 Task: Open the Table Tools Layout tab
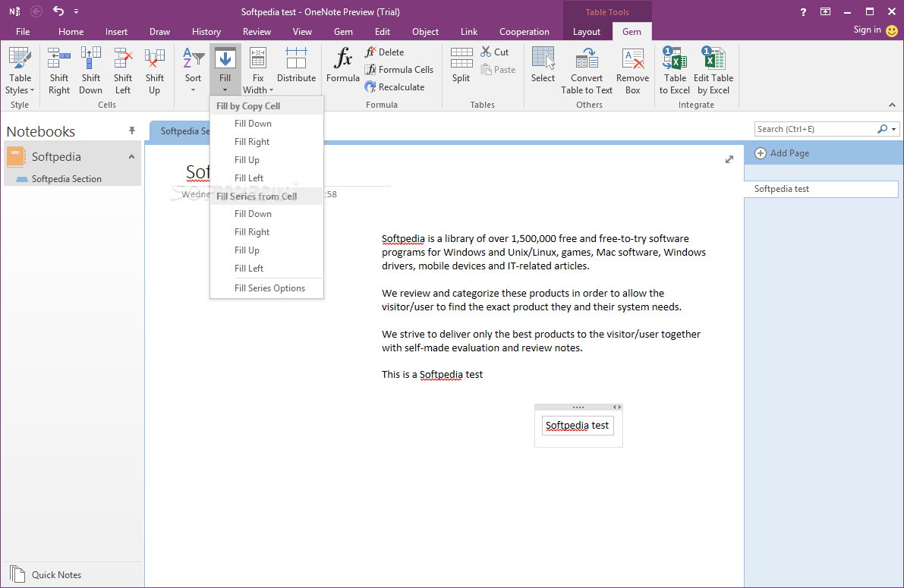click(586, 32)
